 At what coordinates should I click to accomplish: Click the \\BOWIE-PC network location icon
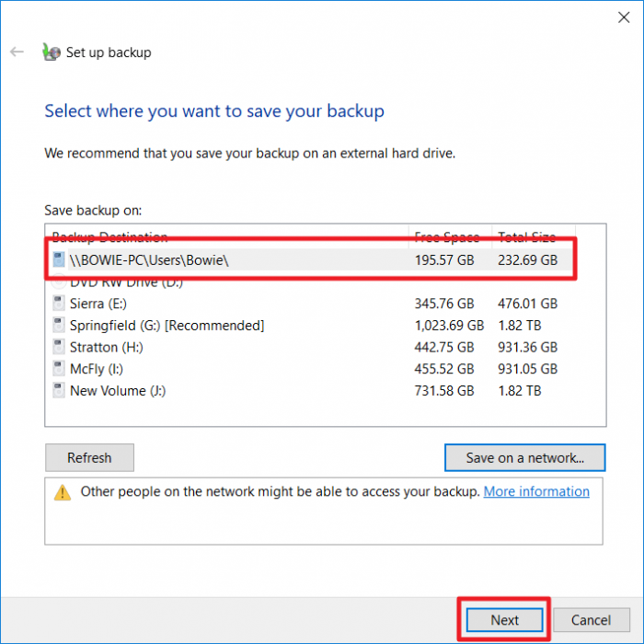click(x=60, y=260)
